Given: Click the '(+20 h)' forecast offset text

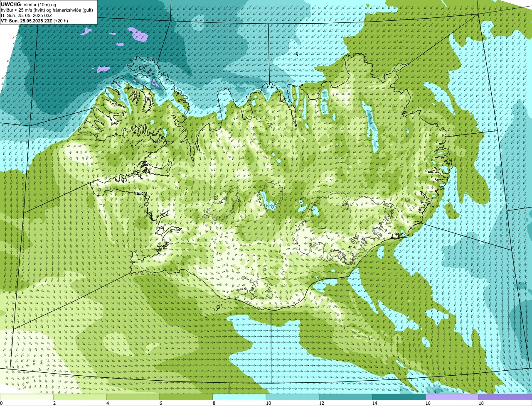Looking at the screenshot, I should tap(61, 21).
